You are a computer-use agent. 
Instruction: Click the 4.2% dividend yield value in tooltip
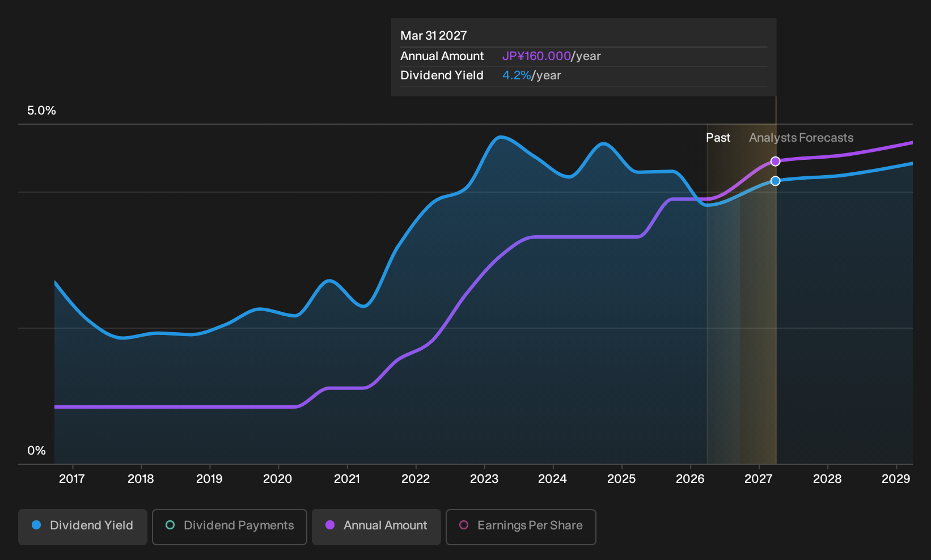[517, 75]
